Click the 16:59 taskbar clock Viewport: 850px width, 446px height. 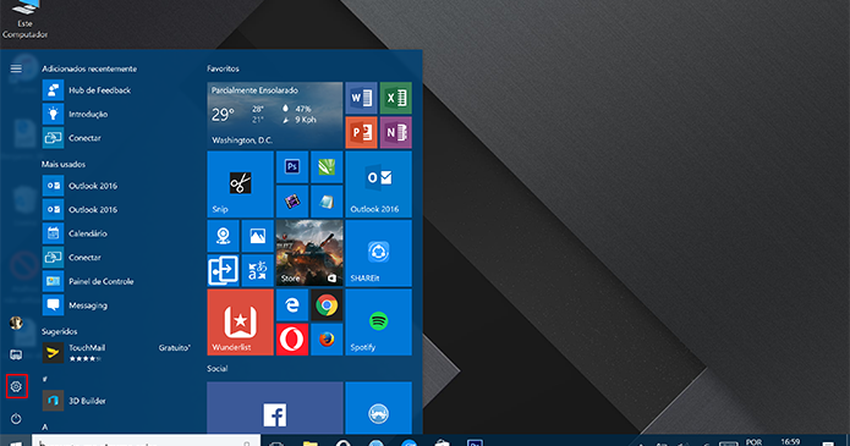[x=790, y=442]
